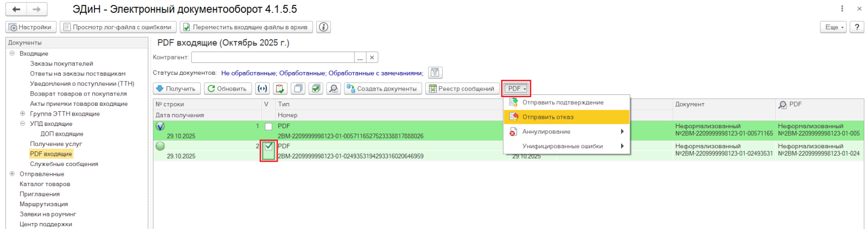This screenshot has width=868, height=229.
Task: Open the info icon button
Action: [x=323, y=27]
